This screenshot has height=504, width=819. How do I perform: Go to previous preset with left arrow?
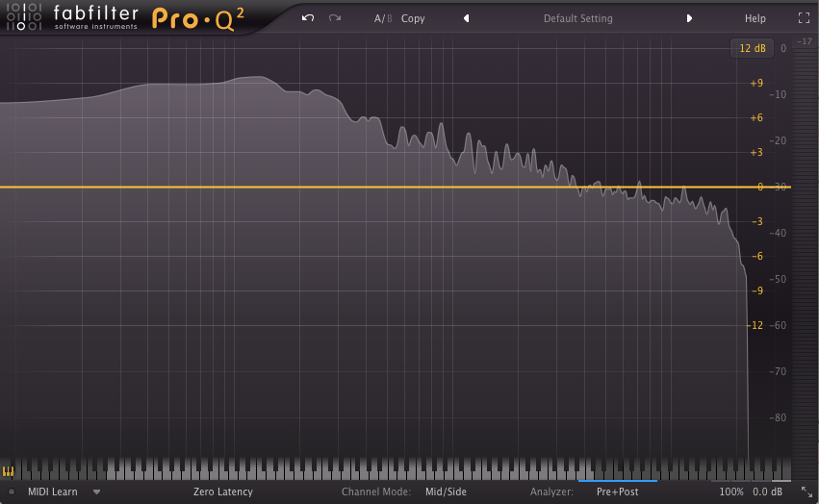pyautogui.click(x=466, y=18)
